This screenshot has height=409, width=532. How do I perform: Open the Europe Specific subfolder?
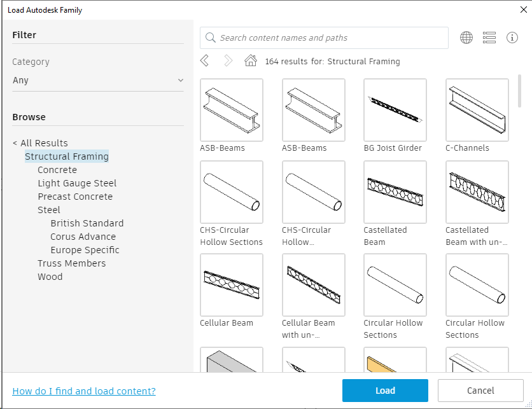[x=85, y=250]
